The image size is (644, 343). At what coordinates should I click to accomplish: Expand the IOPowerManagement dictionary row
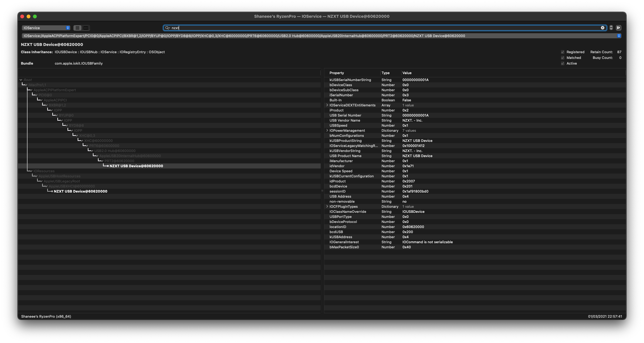tap(327, 130)
